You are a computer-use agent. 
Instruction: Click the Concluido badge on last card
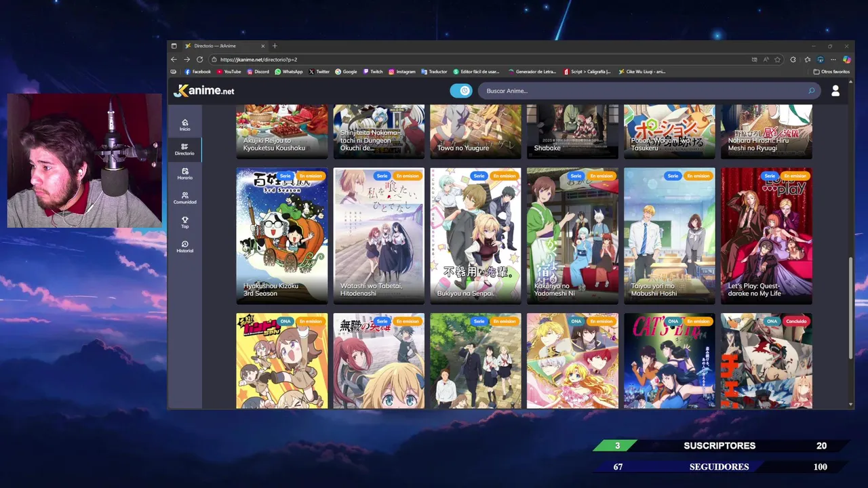pyautogui.click(x=796, y=321)
